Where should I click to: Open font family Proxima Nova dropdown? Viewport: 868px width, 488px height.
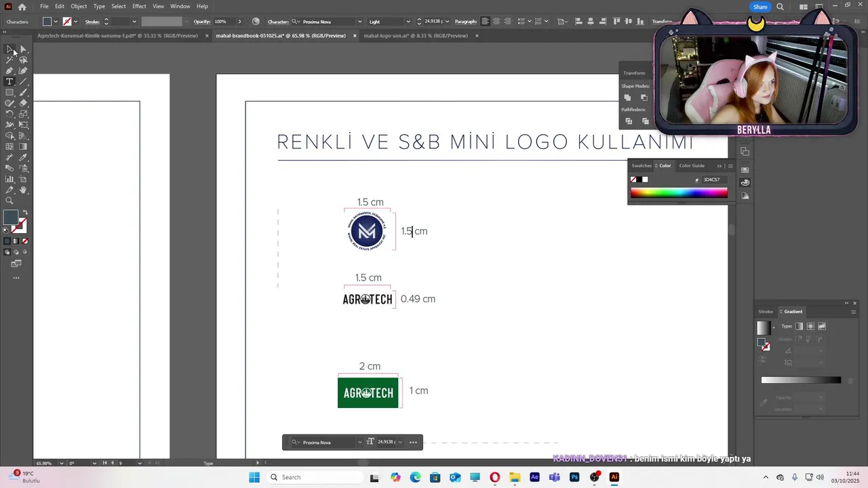pos(359,22)
